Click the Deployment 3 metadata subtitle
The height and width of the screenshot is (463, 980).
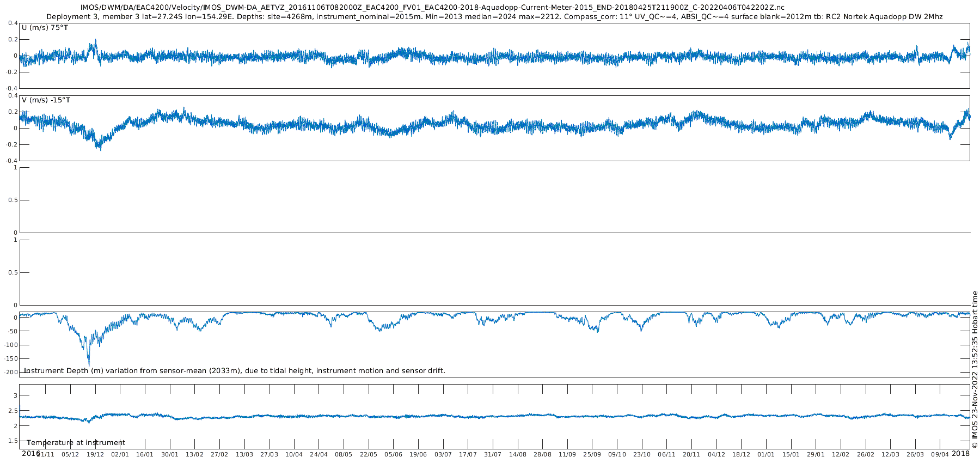(494, 17)
